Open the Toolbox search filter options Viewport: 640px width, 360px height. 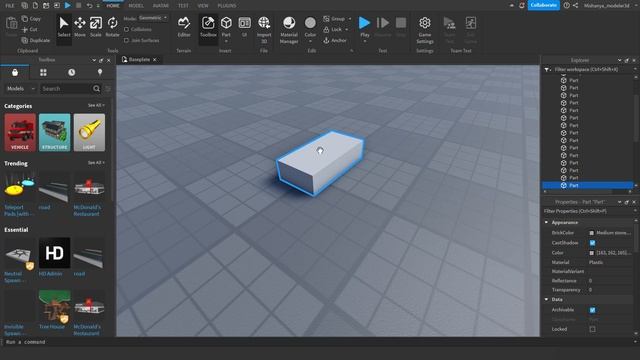tap(108, 89)
